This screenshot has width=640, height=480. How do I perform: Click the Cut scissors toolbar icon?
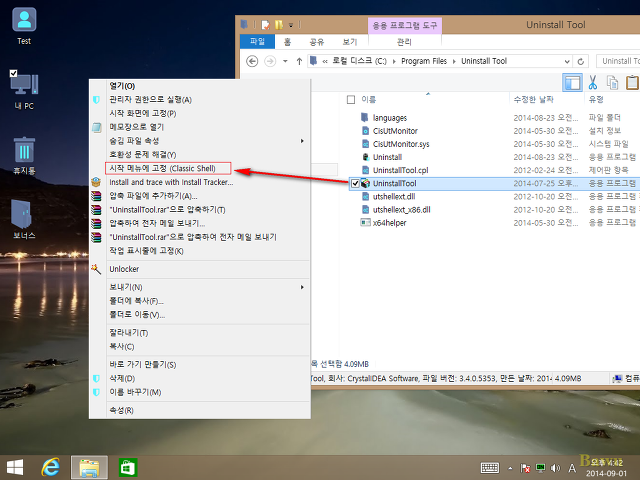pyautogui.click(x=593, y=83)
